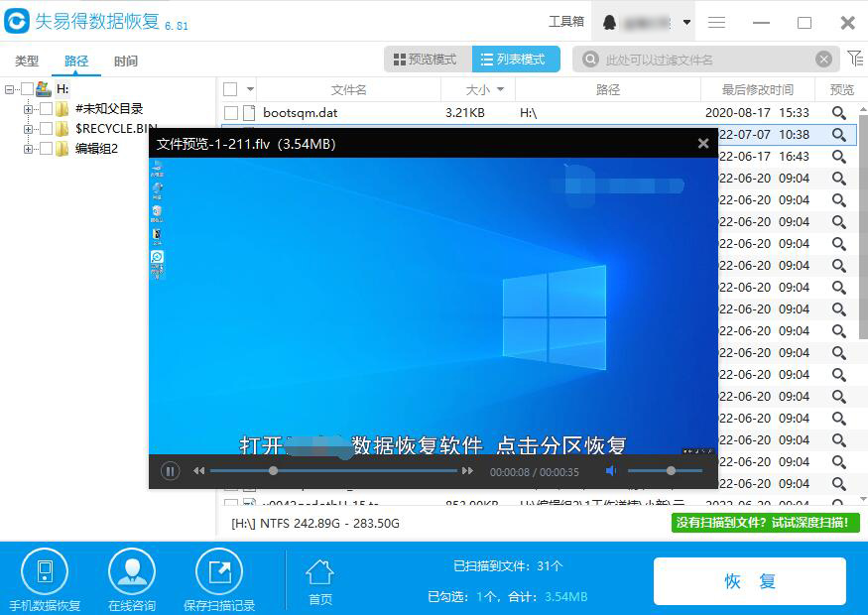Preview bootsqm.dat with magnifier icon
Viewport: 868px width, 615px height.
pyautogui.click(x=839, y=113)
